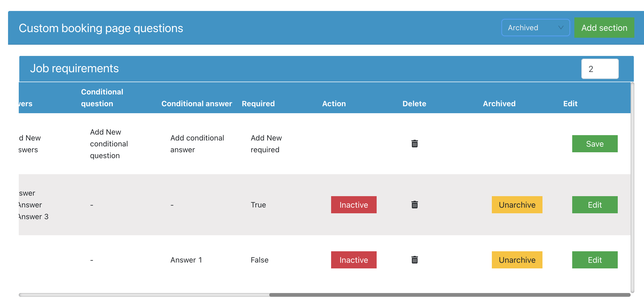The image size is (644, 304).
Task: Toggle Inactive status on Answer 1 row
Action: tap(354, 260)
